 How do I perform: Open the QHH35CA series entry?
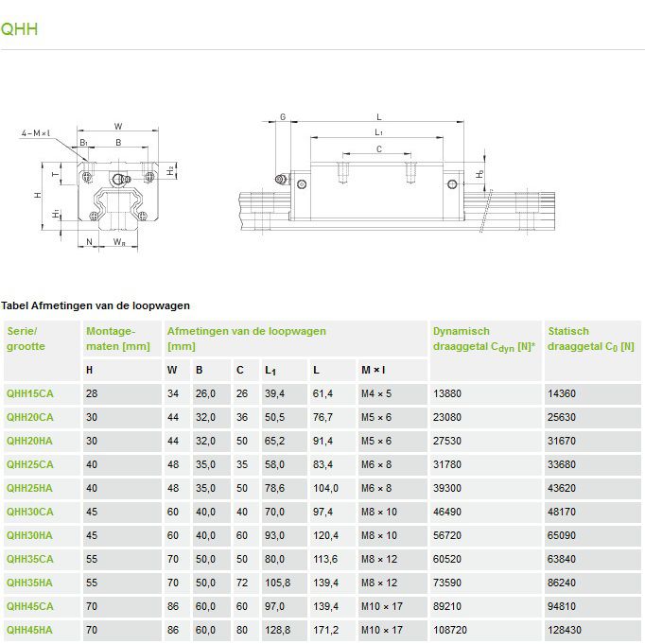point(30,559)
